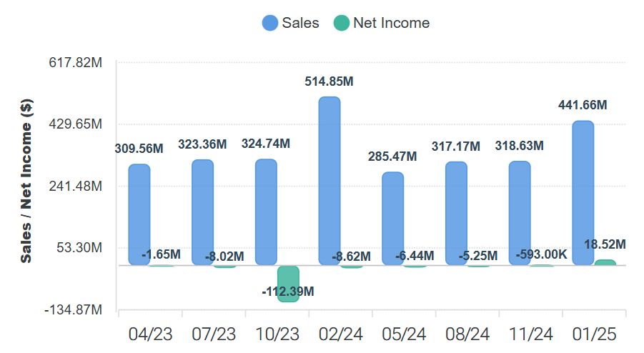Click the 01/25 x-axis label

tap(594, 334)
